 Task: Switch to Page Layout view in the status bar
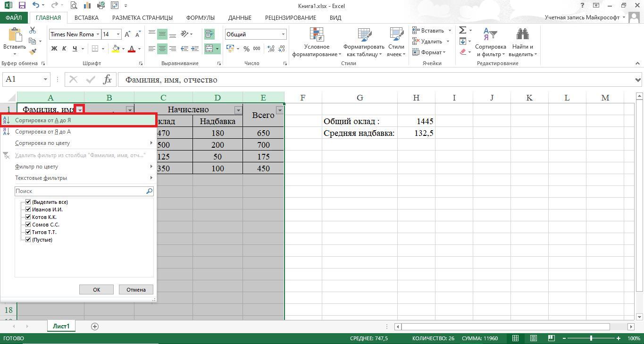(x=533, y=338)
